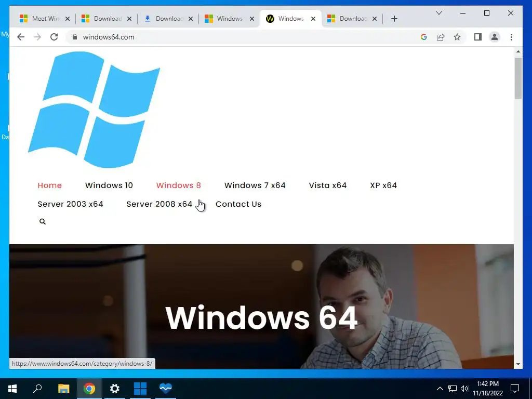Click the Google icon in the address bar

(x=424, y=37)
